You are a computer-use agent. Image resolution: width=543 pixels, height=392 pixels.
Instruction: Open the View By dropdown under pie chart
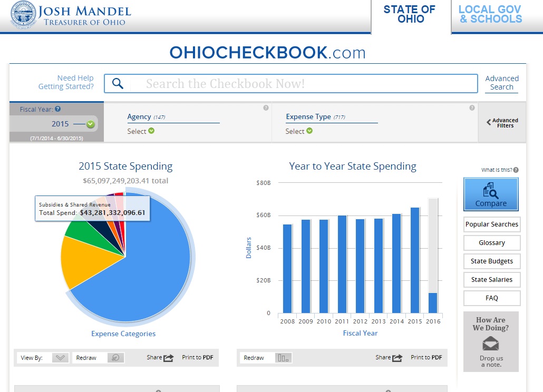click(61, 358)
